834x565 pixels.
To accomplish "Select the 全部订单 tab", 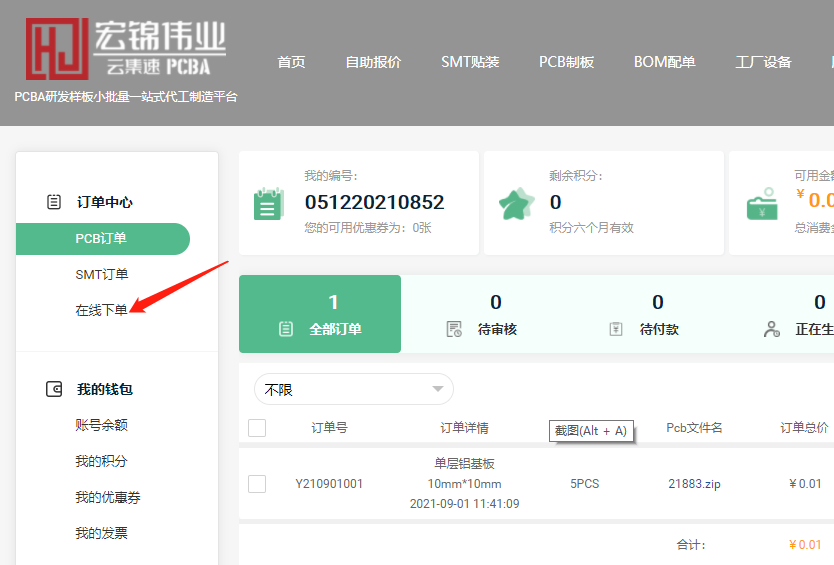I will (x=320, y=314).
